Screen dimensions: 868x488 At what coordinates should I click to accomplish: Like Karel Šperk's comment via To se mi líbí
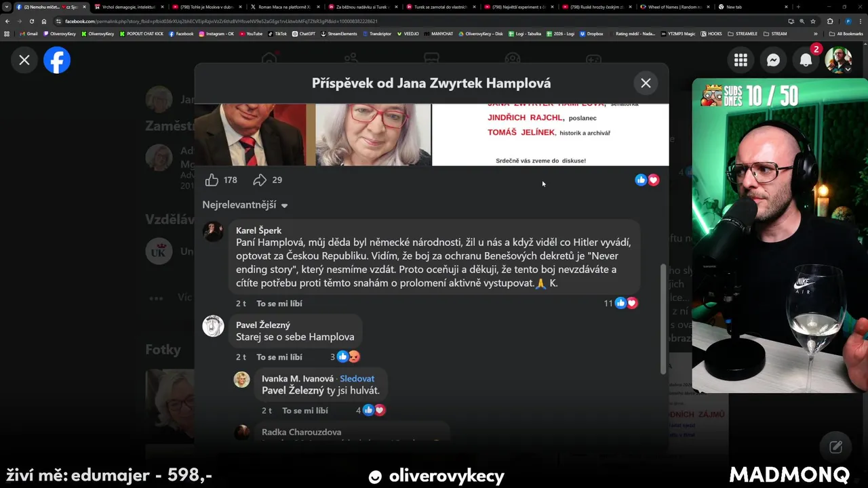[x=279, y=303]
